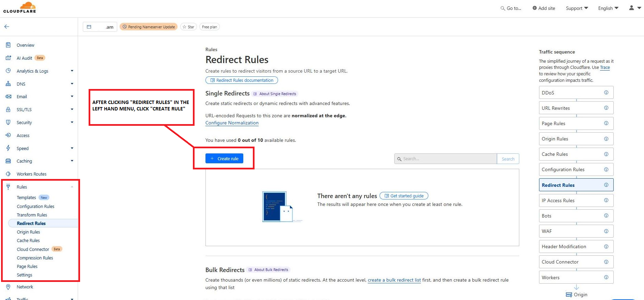Click the Workers Routes diamond icon
The width and height of the screenshot is (644, 300).
(8, 174)
